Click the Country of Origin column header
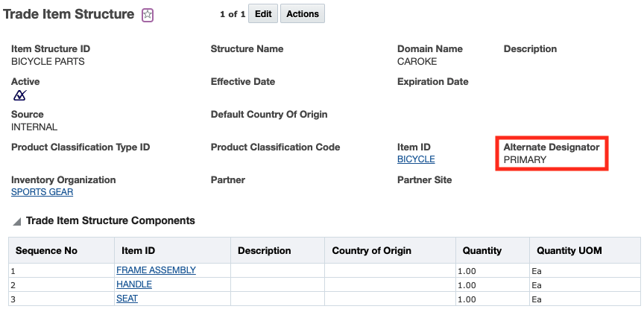This screenshot has width=644, height=312. pos(371,250)
